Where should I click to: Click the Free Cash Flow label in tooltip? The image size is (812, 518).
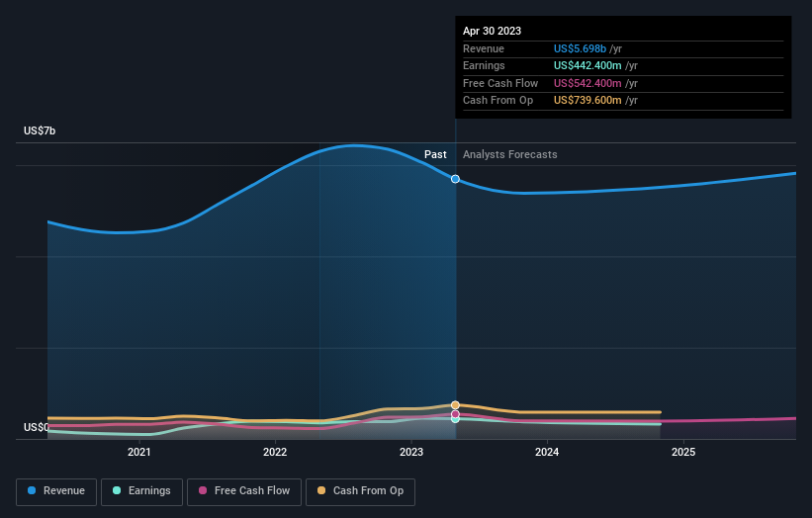coord(500,83)
